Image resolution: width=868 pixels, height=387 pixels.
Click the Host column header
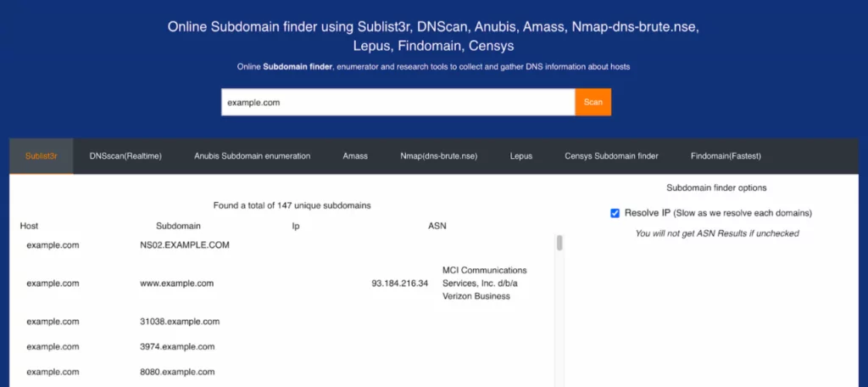(29, 227)
